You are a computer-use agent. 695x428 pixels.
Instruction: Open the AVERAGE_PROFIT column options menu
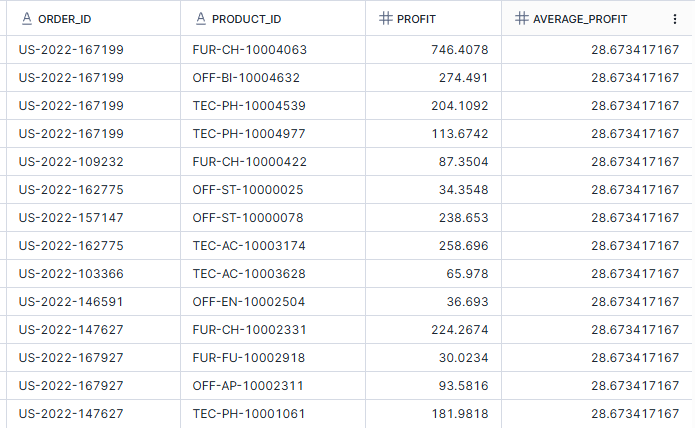pyautogui.click(x=677, y=19)
